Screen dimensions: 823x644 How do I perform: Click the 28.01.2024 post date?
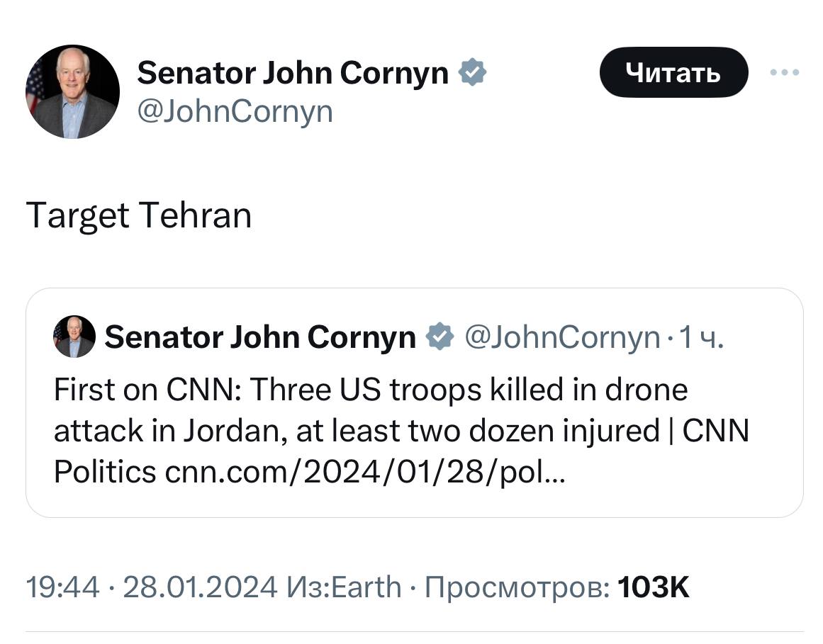[x=200, y=587]
